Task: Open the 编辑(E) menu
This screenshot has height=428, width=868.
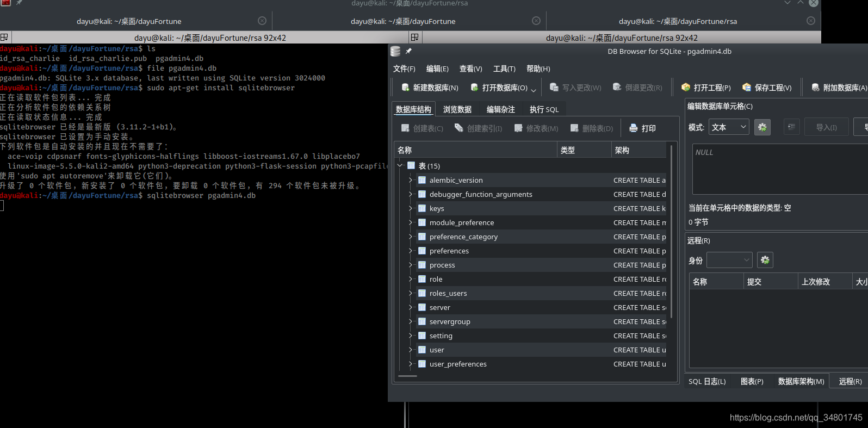Action: click(x=437, y=69)
